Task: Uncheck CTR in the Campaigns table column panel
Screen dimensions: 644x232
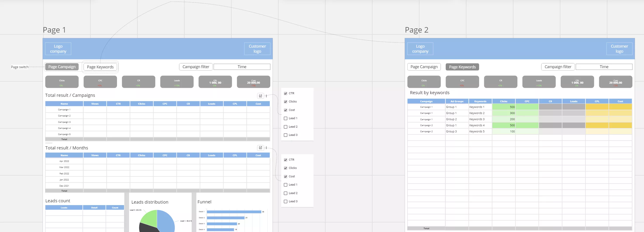Action: coord(286,93)
